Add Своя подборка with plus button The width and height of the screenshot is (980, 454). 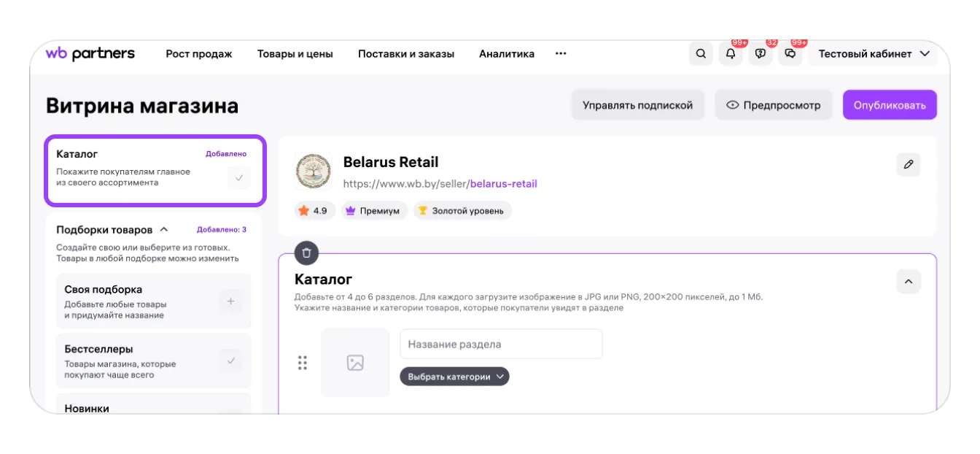coord(231,301)
